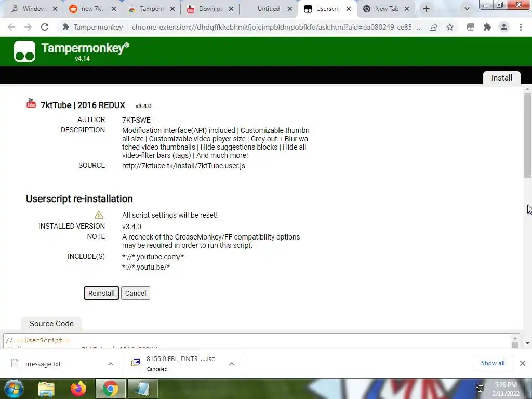Close the Tampermonkey store tab
Screen dimensions: 532x399
[x=172, y=9]
